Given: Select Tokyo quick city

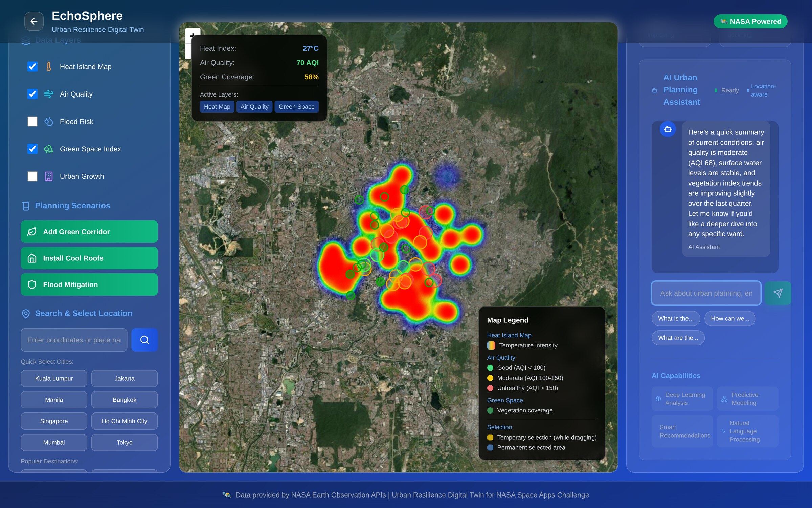Looking at the screenshot, I should pyautogui.click(x=125, y=442).
